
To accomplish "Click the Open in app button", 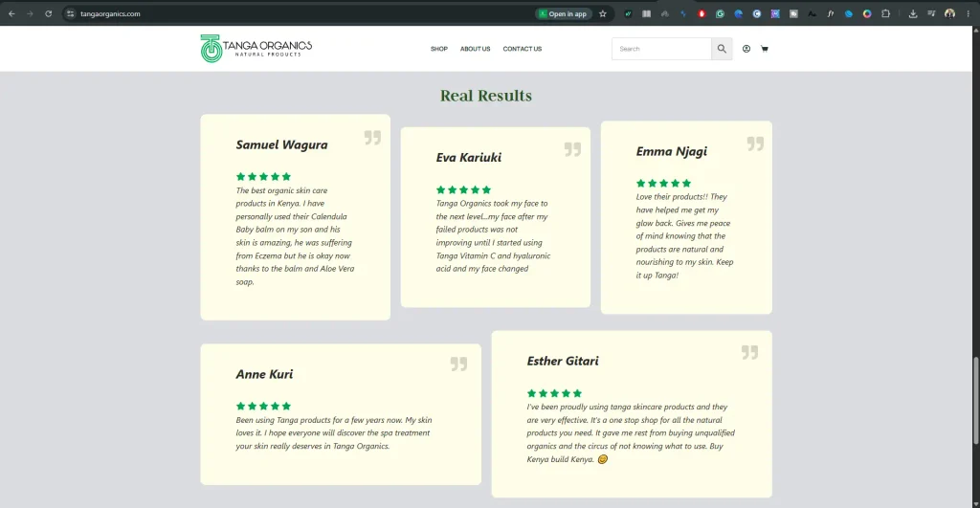I will pos(563,13).
